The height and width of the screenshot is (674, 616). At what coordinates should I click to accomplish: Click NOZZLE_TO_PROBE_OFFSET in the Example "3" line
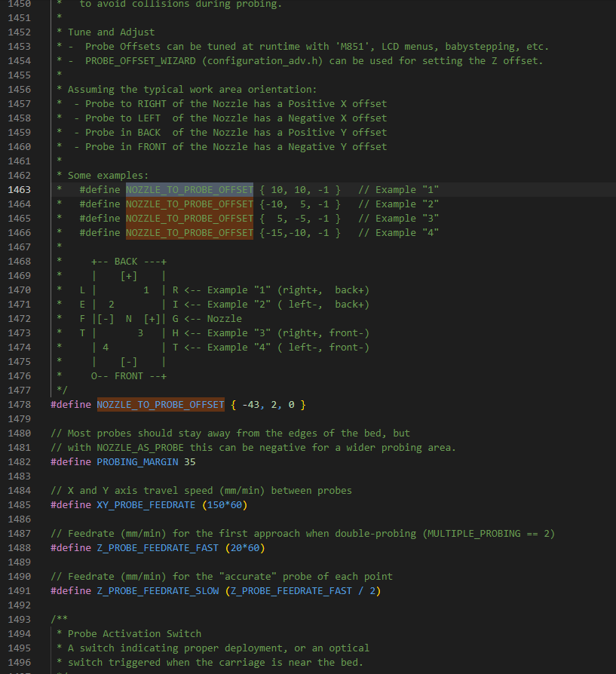pyautogui.click(x=189, y=219)
